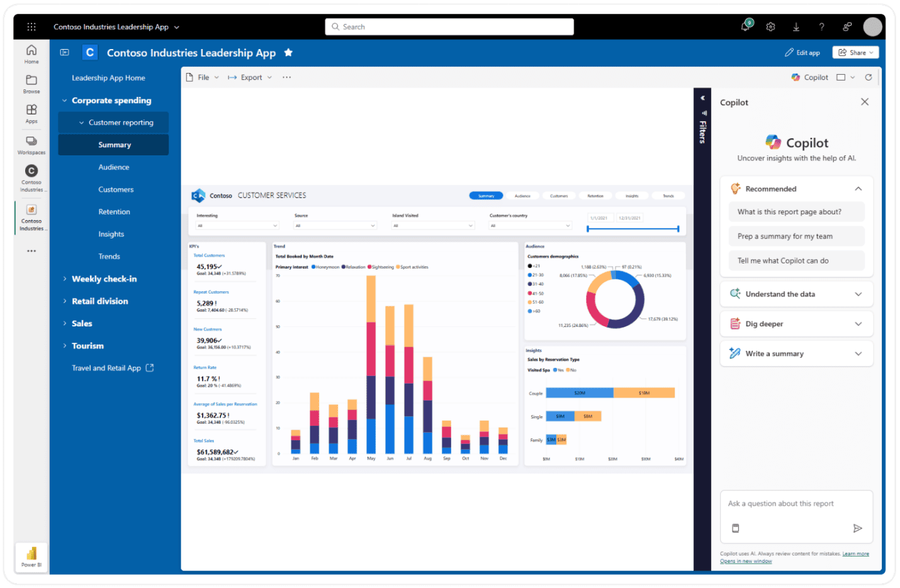The height and width of the screenshot is (588, 900).
Task: Expand the Write a summary group
Action: coord(858,354)
